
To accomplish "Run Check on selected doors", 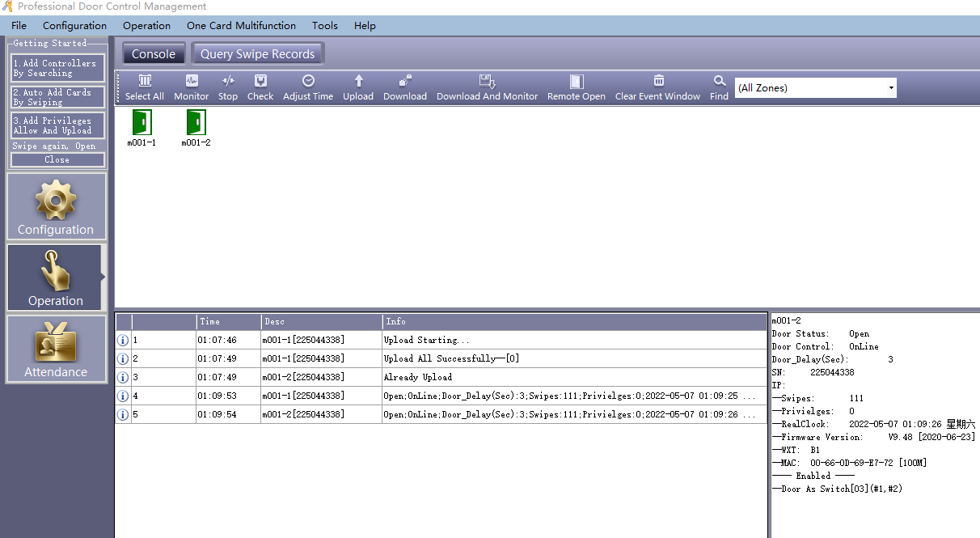I will point(260,87).
